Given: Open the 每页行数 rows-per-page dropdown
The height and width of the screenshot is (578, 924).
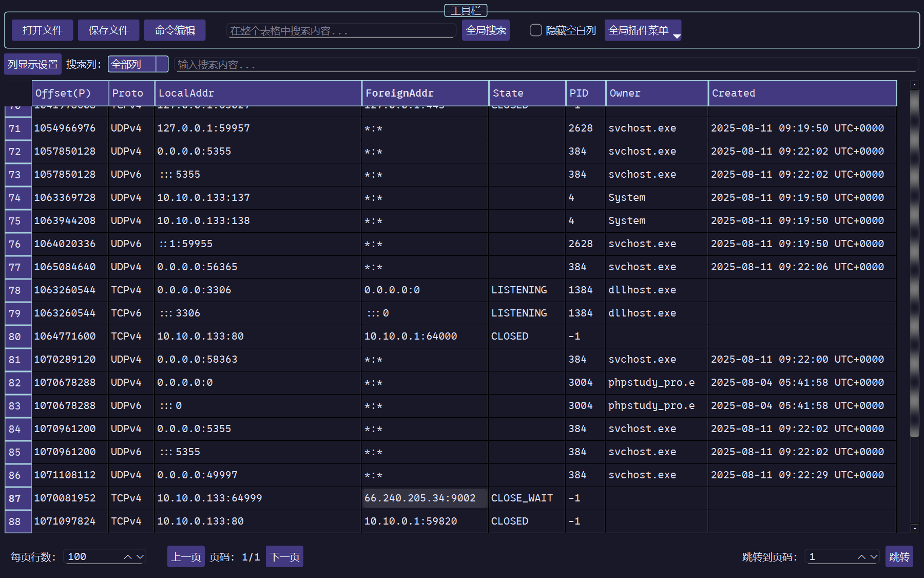Looking at the screenshot, I should [105, 556].
